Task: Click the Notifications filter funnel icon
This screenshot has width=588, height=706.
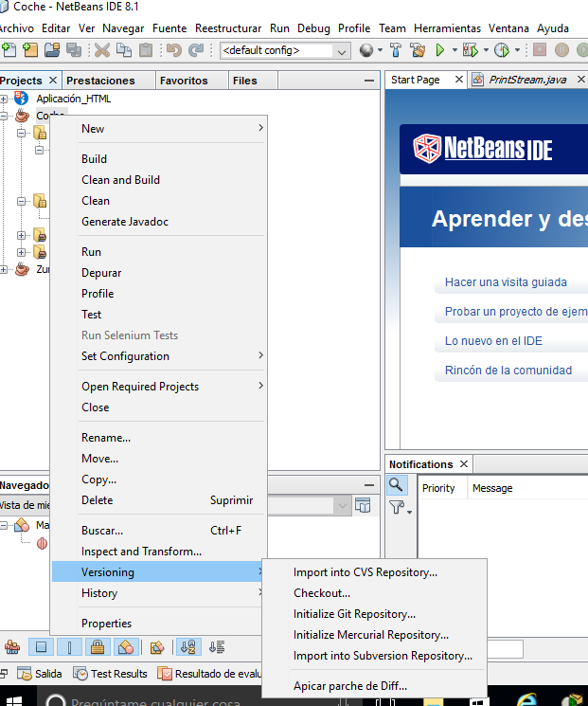Action: tap(397, 509)
